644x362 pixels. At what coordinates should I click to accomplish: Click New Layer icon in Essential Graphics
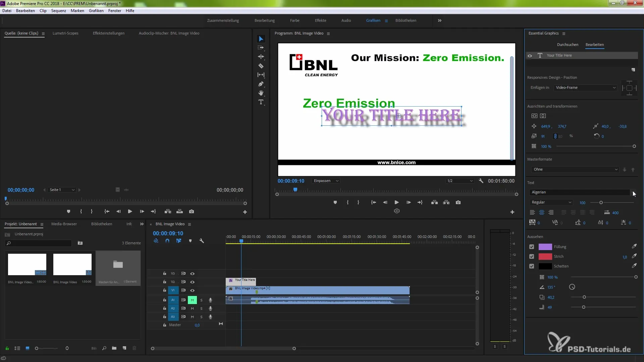tap(633, 70)
